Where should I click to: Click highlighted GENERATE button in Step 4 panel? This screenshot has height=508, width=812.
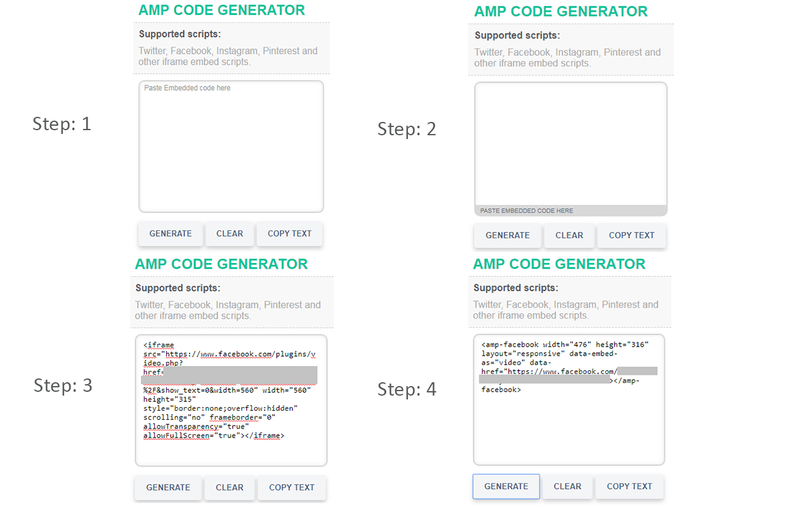coord(506,486)
